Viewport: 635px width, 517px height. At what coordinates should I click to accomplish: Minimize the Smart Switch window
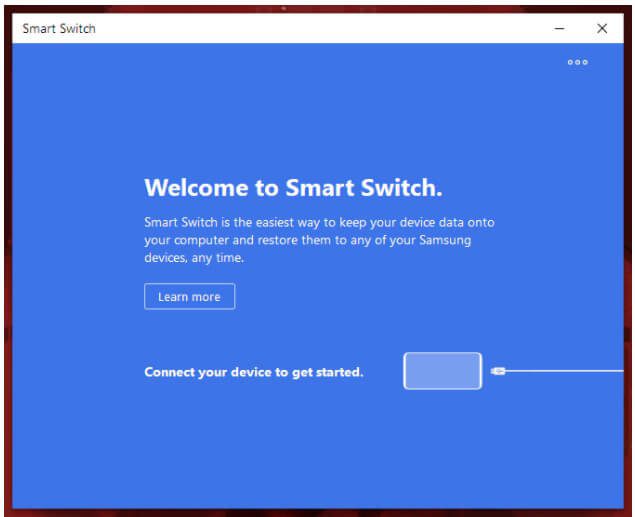(x=559, y=28)
